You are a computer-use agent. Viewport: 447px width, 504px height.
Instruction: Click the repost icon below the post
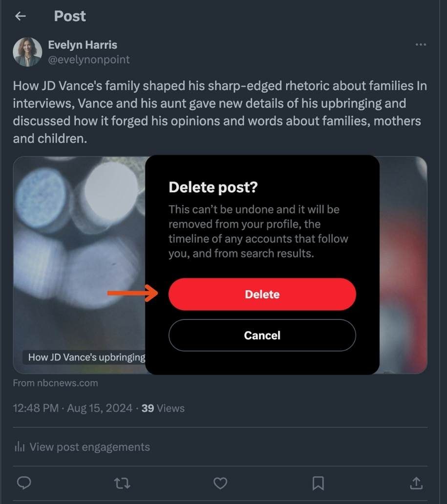(122, 483)
